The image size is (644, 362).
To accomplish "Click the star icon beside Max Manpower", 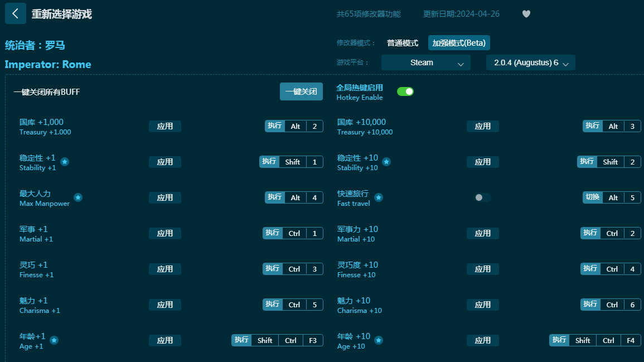I will click(78, 197).
